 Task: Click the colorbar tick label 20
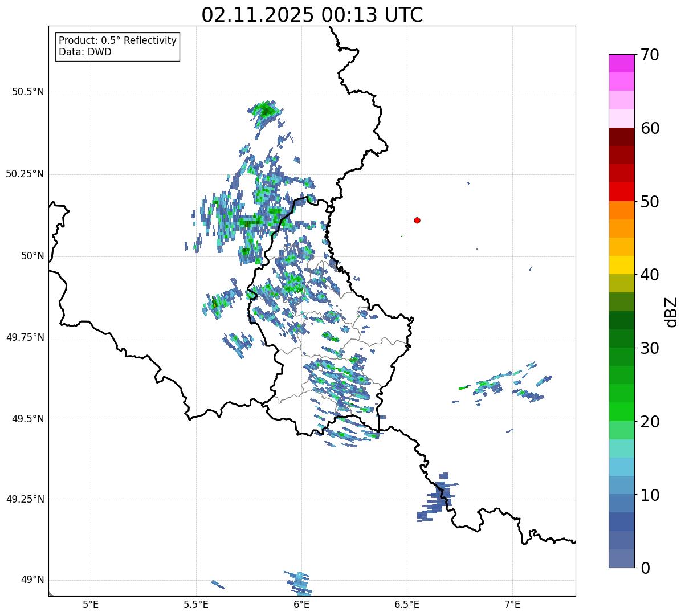(650, 422)
